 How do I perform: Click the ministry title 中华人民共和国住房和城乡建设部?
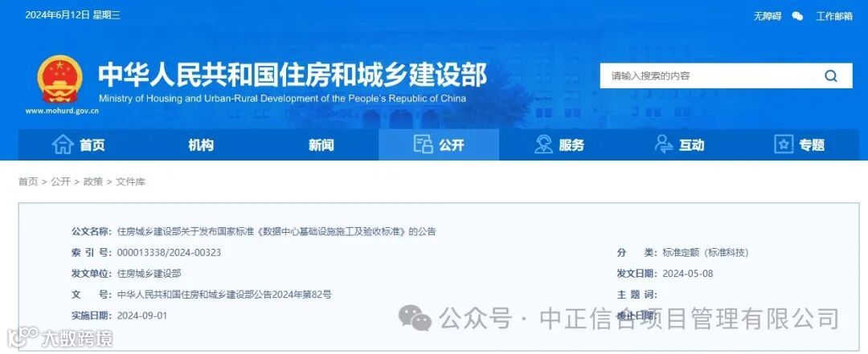pos(293,75)
